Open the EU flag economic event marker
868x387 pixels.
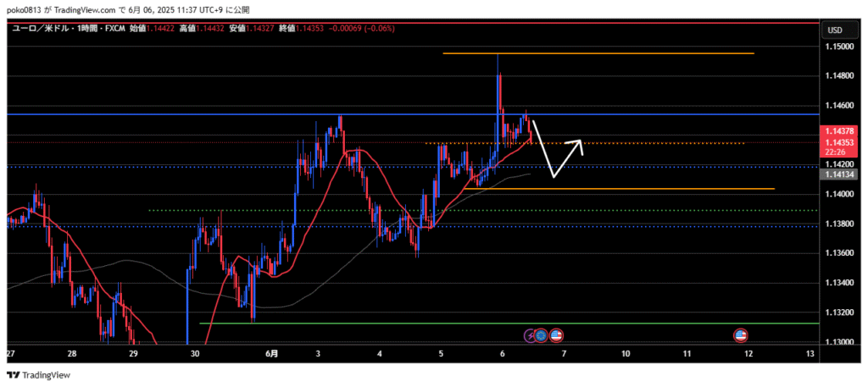click(x=543, y=336)
